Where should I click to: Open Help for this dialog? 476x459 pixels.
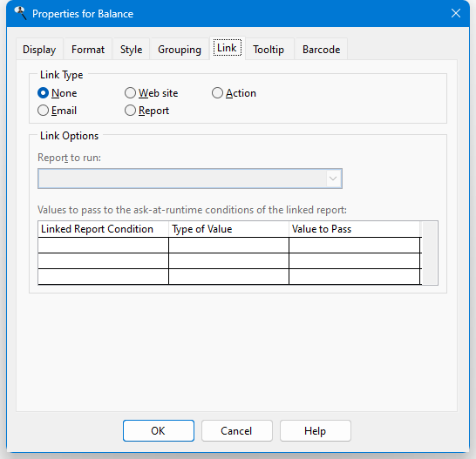coord(316,431)
